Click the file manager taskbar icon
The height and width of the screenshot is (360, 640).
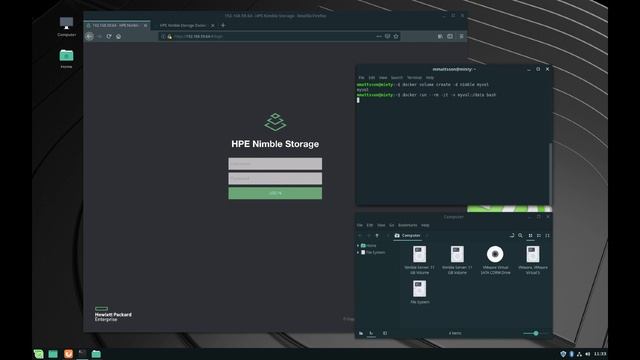[x=96, y=354]
